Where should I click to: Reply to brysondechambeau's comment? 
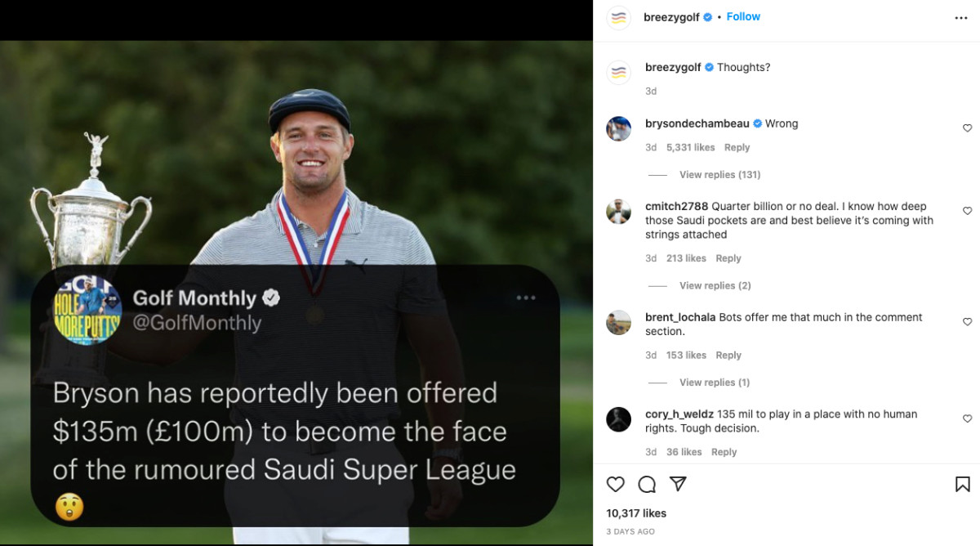(x=737, y=147)
